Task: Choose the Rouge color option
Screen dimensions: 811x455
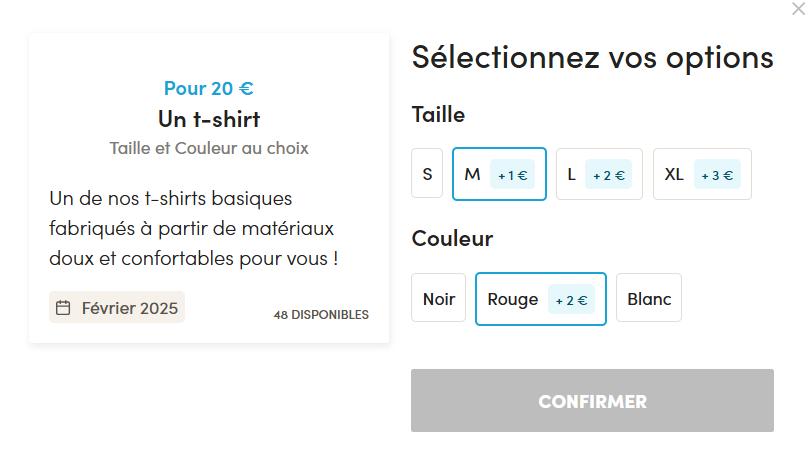Action: click(x=541, y=299)
